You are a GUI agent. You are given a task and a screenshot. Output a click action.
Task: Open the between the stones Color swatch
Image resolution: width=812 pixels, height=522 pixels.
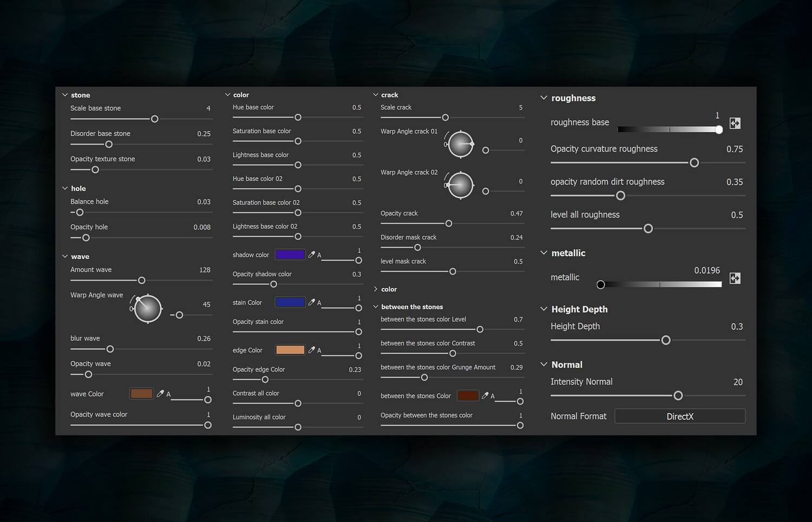coord(468,396)
